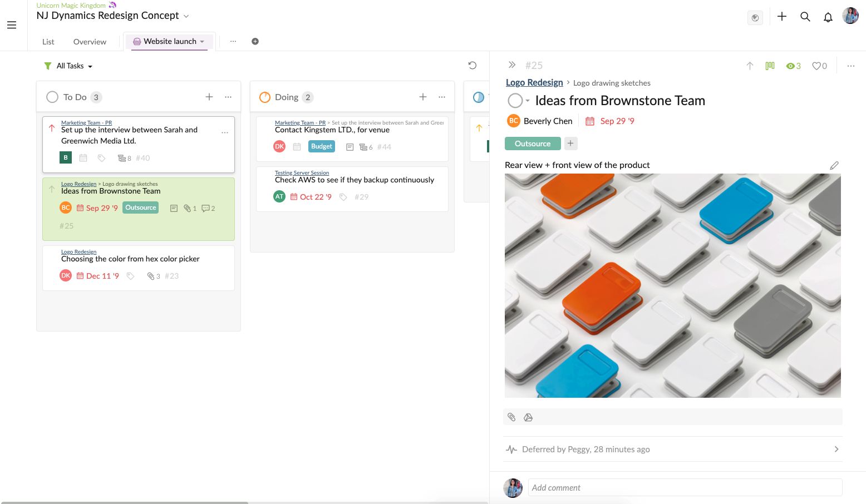
Task: Collapse the task detail panel
Action: [512, 65]
